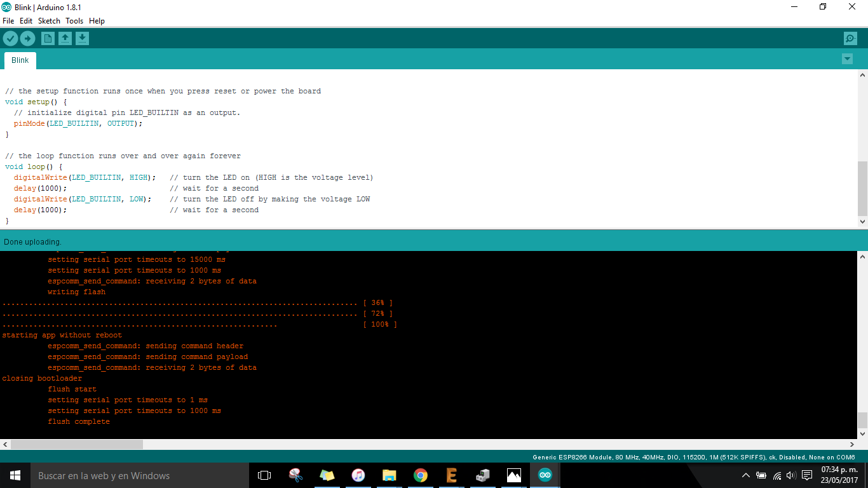The width and height of the screenshot is (868, 488).
Task: Click the console scrollbar down arrow
Action: pyautogui.click(x=862, y=433)
